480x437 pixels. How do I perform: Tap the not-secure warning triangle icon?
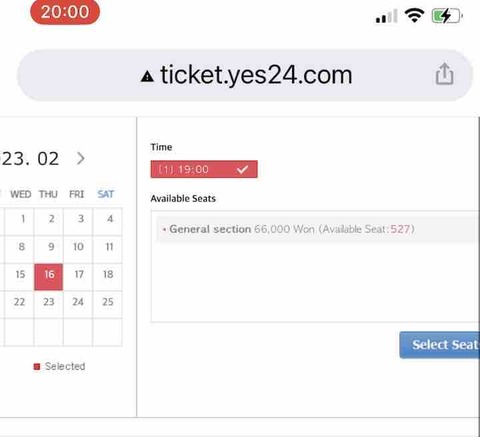click(x=147, y=77)
